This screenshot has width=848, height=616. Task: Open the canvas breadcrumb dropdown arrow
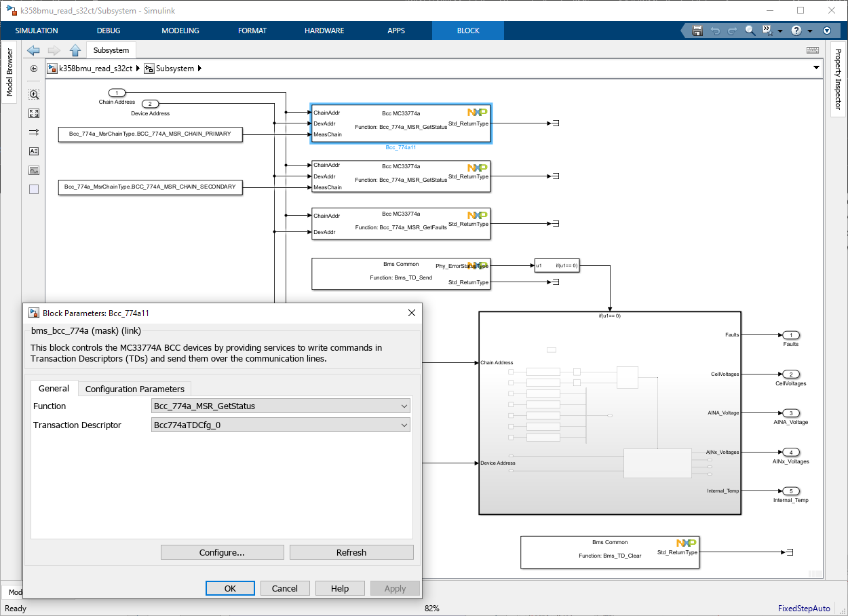coord(817,68)
